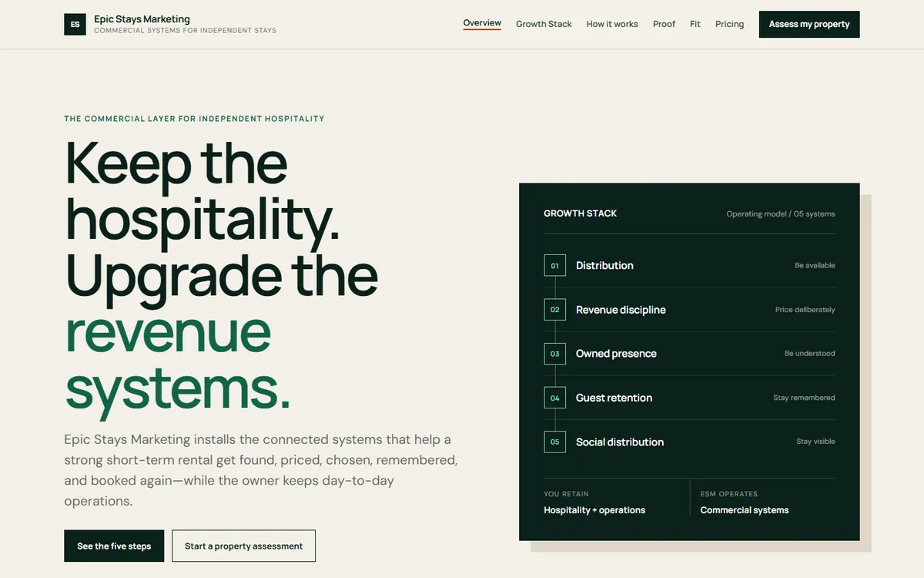This screenshot has width=924, height=578.
Task: Click the 'Stay remembered' label
Action: (x=804, y=398)
